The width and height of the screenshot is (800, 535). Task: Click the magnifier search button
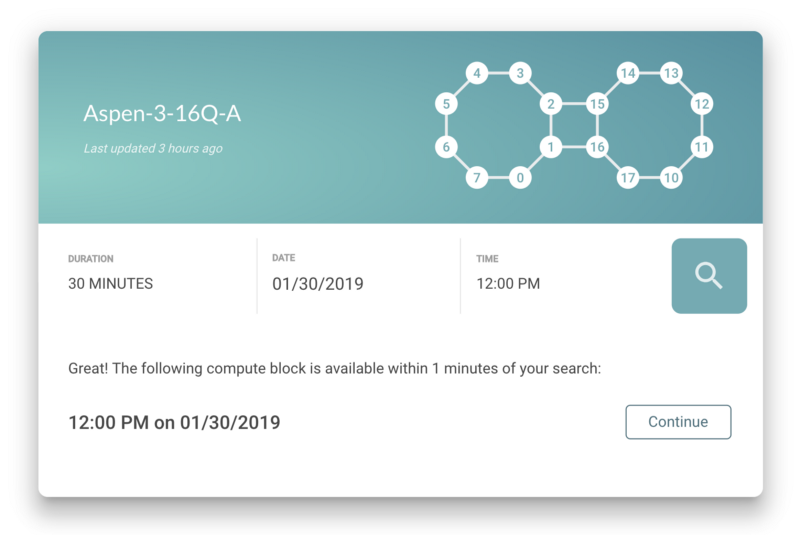[x=709, y=276]
